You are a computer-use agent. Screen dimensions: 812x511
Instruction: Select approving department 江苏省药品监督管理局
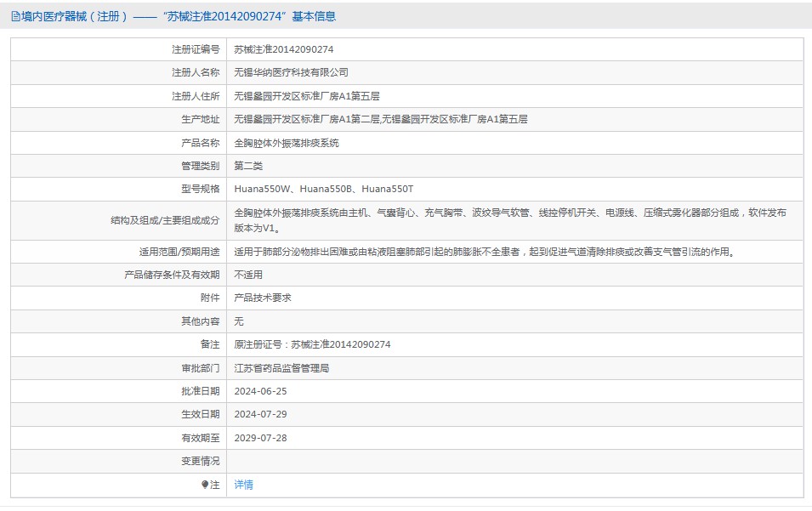tap(281, 368)
